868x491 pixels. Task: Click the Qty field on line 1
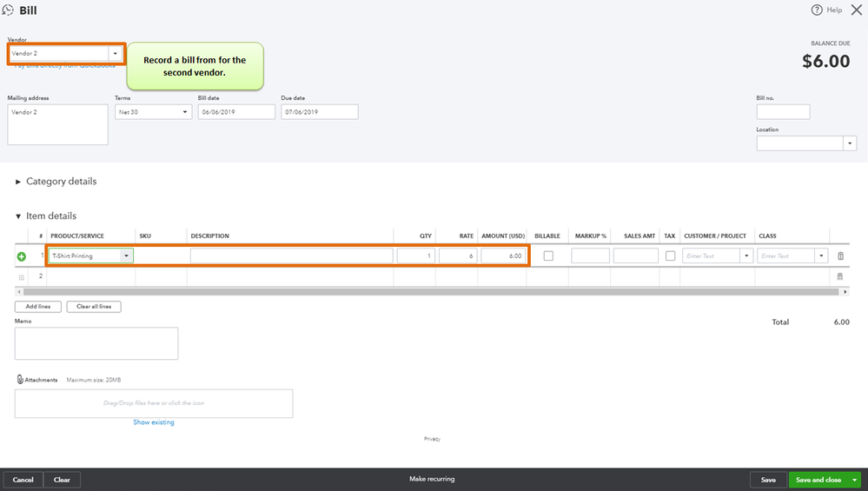click(415, 255)
